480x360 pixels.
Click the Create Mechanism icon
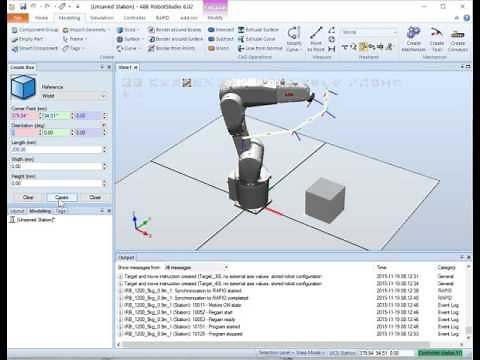413,39
